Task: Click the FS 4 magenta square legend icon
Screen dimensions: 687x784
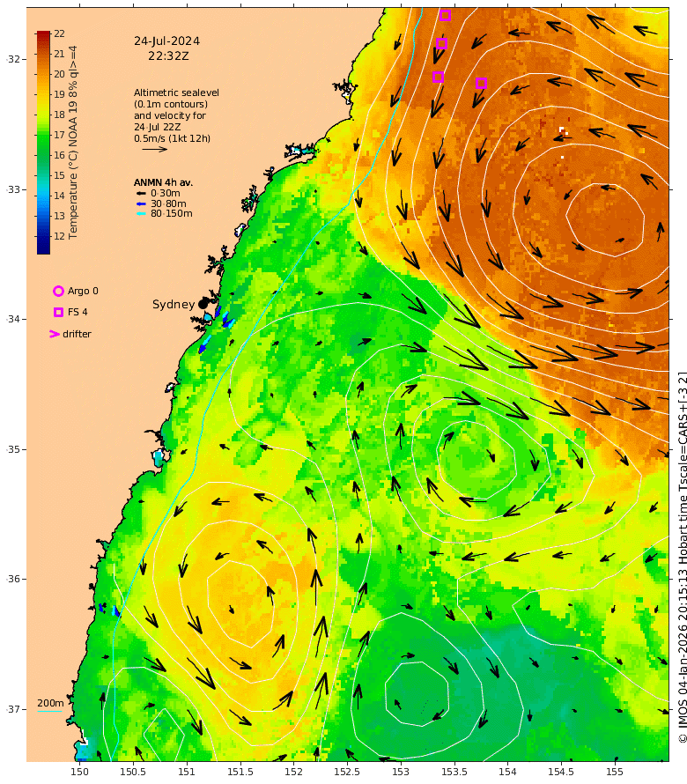Action: [x=58, y=312]
